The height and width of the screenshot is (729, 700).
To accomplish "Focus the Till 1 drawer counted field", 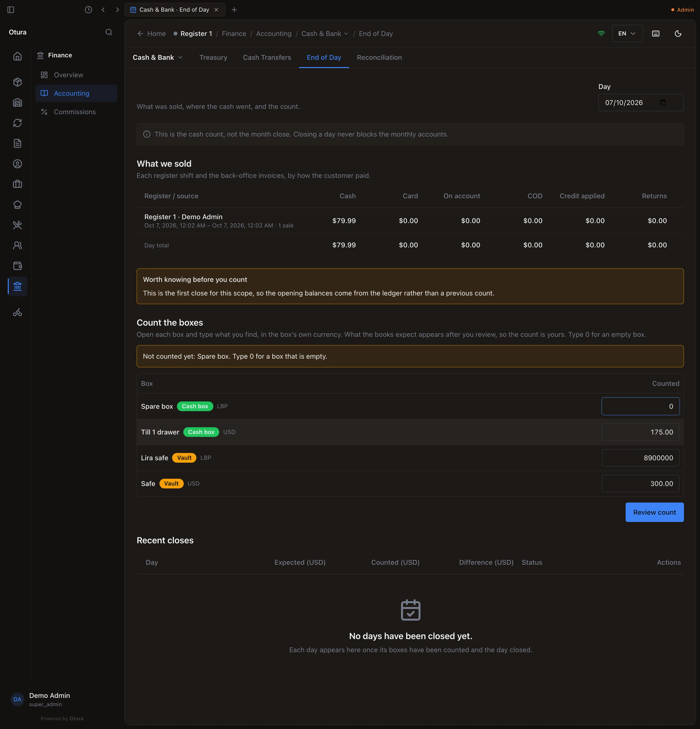I will pos(640,432).
